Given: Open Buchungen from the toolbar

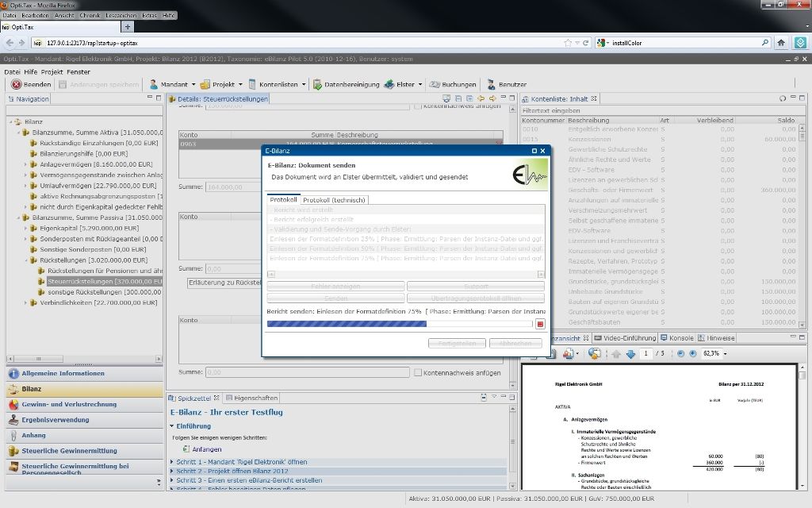Looking at the screenshot, I should [453, 84].
